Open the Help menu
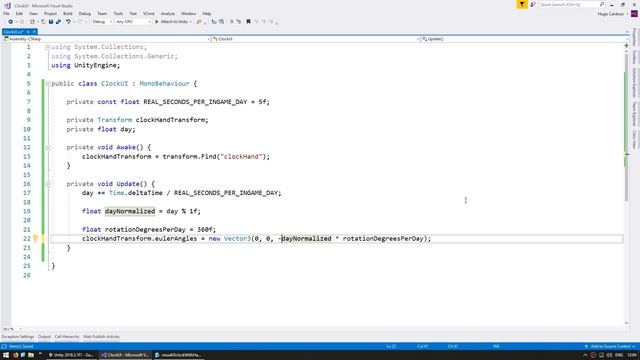The image size is (640, 360). [207, 14]
